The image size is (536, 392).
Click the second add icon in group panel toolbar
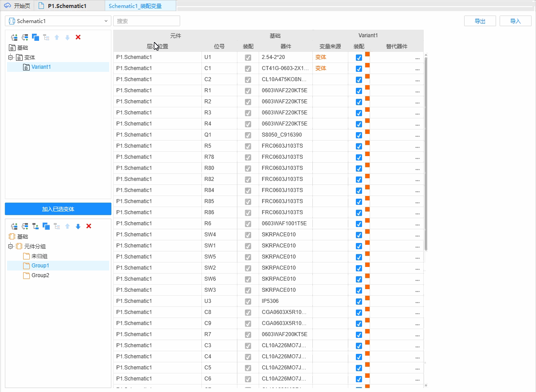pyautogui.click(x=25, y=226)
